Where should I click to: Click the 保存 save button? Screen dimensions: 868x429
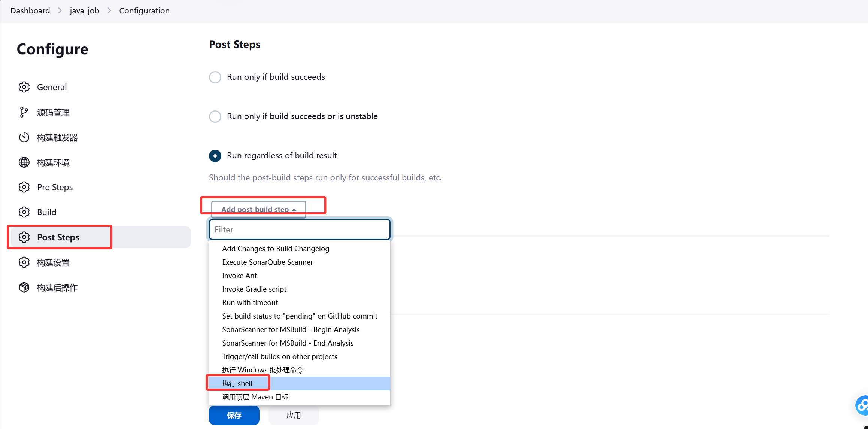(234, 415)
